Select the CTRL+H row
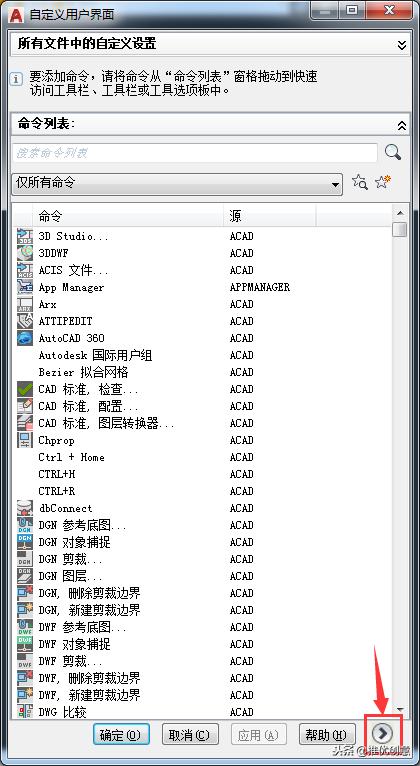This screenshot has width=420, height=766. [203, 474]
